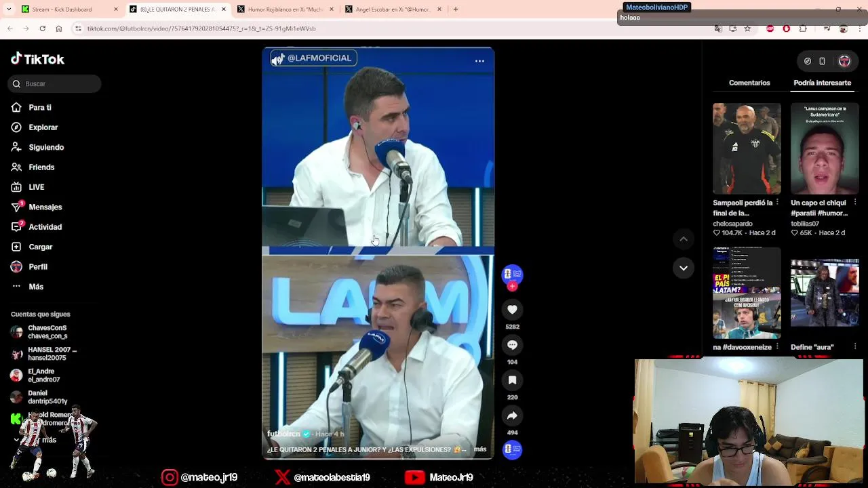Viewport: 868px width, 488px height.
Task: Expand the caption with más
Action: click(480, 449)
